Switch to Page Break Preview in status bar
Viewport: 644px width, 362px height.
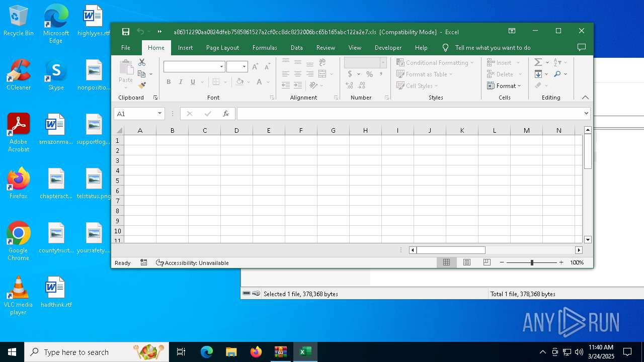(x=487, y=262)
